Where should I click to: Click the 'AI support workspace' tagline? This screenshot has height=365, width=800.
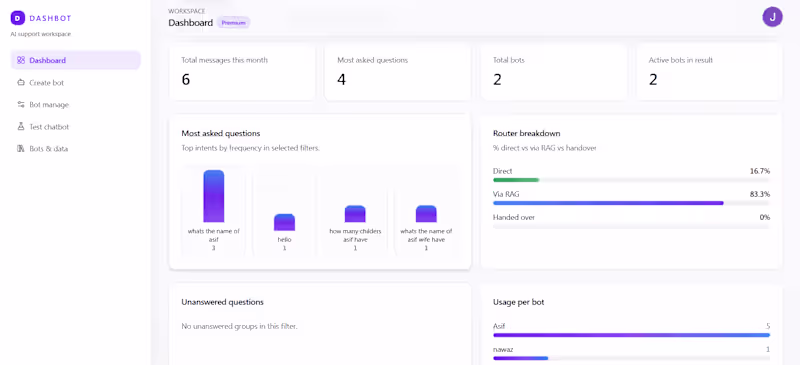pyautogui.click(x=41, y=34)
